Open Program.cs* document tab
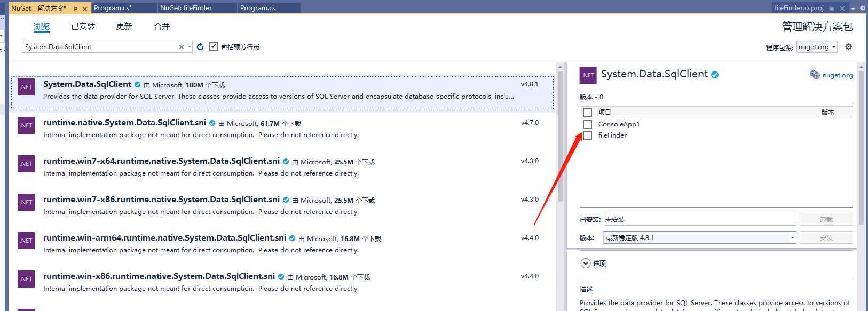 click(x=124, y=8)
